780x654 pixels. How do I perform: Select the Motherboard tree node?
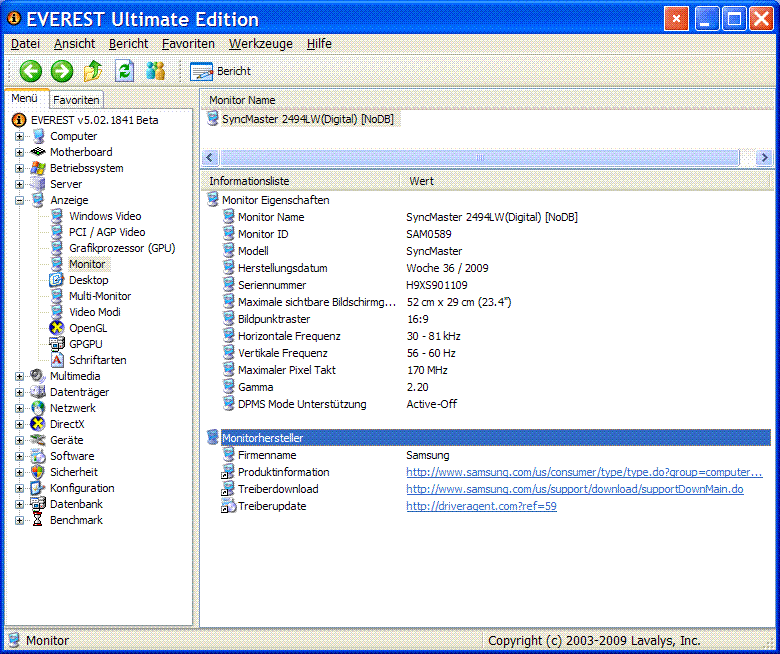click(x=81, y=152)
